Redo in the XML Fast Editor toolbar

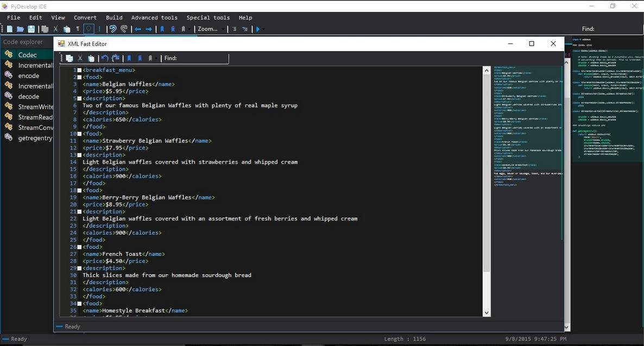116,58
